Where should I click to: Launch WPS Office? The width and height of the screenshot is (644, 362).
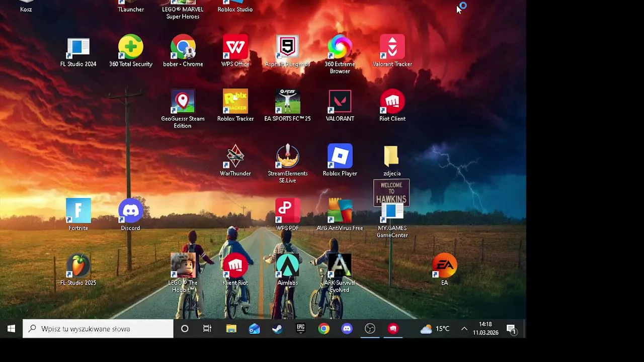pyautogui.click(x=235, y=52)
